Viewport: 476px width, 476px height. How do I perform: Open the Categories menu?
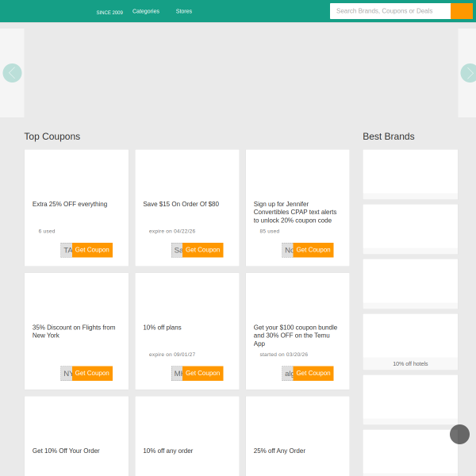[x=146, y=11]
